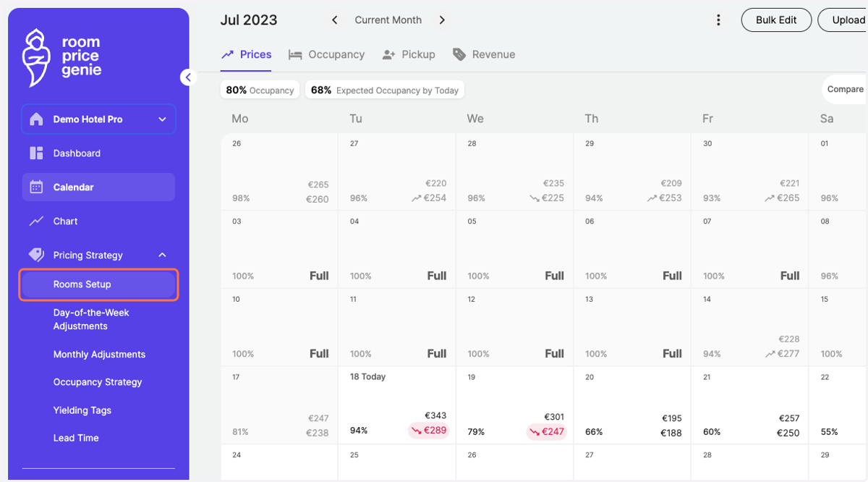Screen dimensions: 868x482
Task: Click the red €289 price on 18 Today
Action: (x=428, y=431)
